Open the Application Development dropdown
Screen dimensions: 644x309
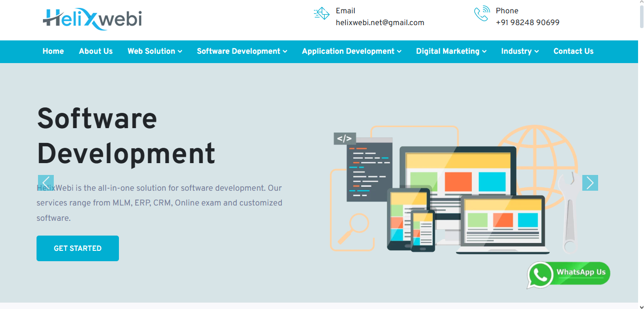352,51
